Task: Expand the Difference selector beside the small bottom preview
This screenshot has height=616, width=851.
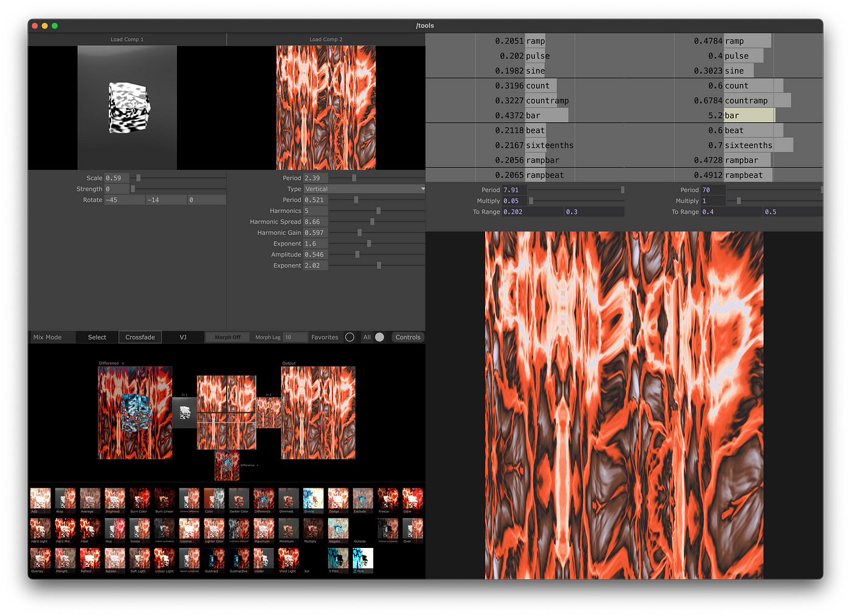Action: tap(249, 465)
